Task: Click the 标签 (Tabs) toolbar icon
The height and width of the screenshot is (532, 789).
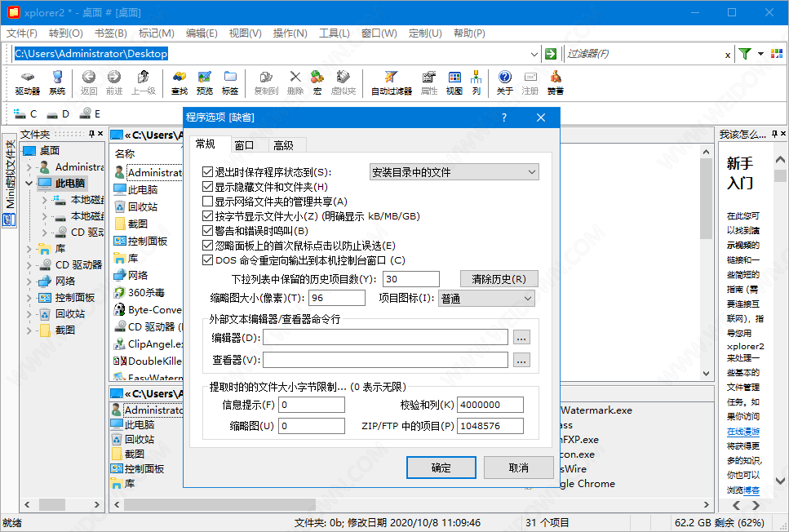Action: click(x=230, y=82)
